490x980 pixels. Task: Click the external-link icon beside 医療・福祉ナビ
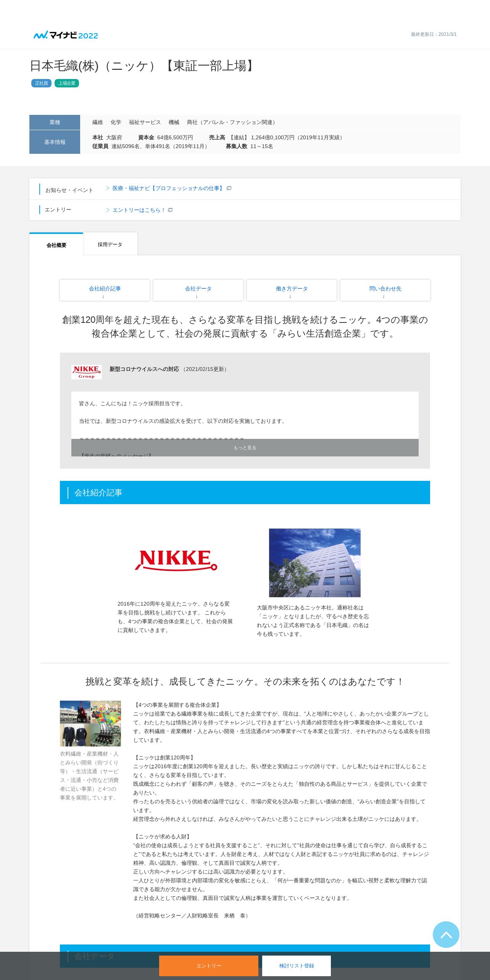click(229, 188)
